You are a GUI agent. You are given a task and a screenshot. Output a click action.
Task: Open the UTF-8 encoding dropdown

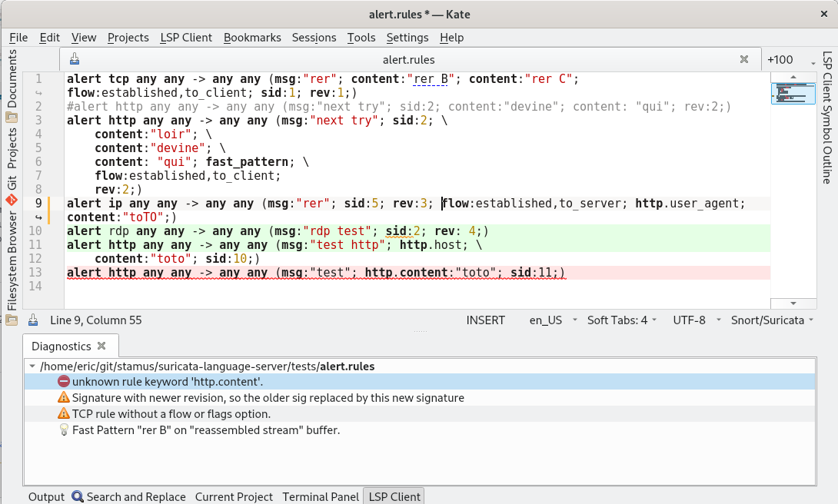(x=697, y=320)
